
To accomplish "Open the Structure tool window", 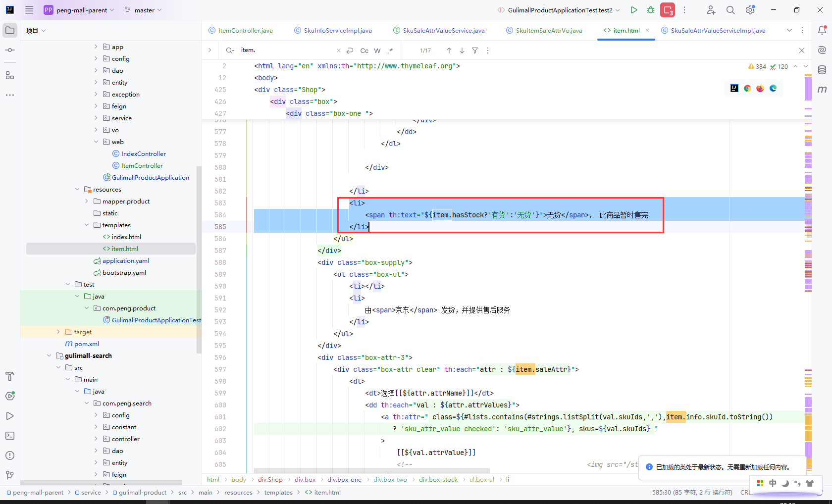I will pos(10,75).
